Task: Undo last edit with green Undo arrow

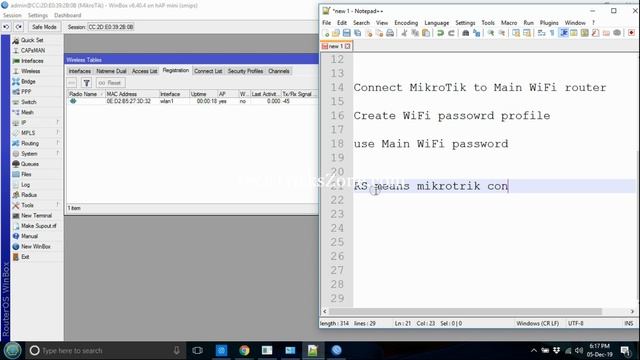Action: (x=440, y=33)
